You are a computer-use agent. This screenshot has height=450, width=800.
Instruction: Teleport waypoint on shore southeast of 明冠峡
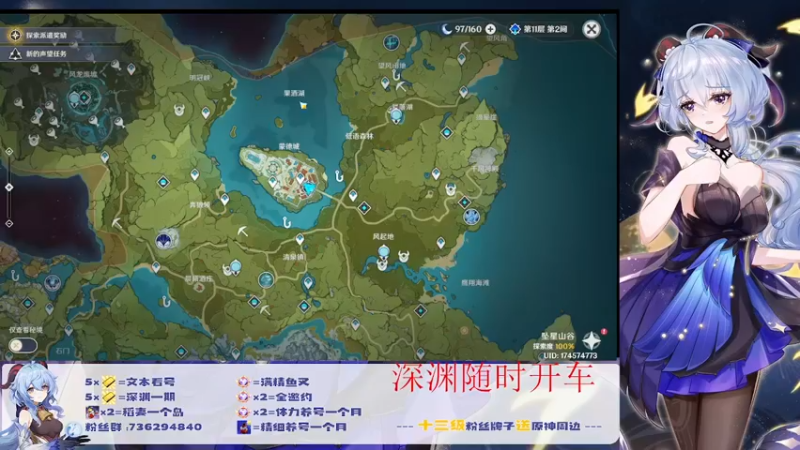206,112
